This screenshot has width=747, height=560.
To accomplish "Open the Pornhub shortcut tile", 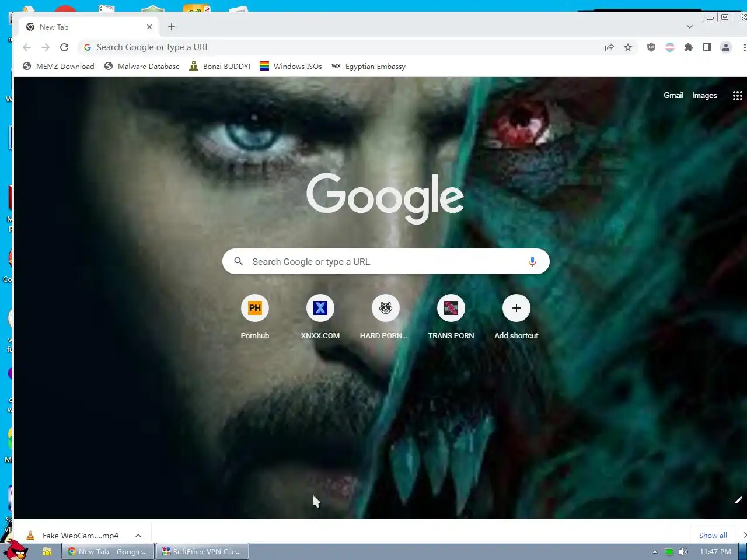I will tap(255, 317).
